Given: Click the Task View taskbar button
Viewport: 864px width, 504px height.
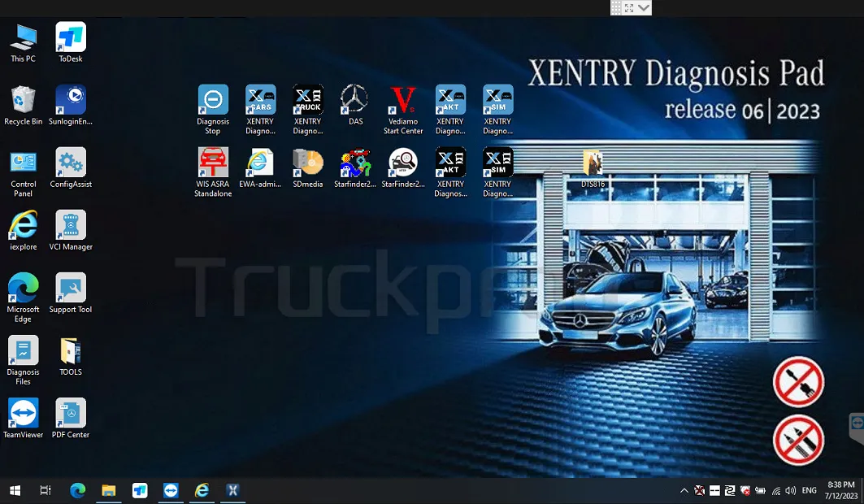Looking at the screenshot, I should 46,491.
